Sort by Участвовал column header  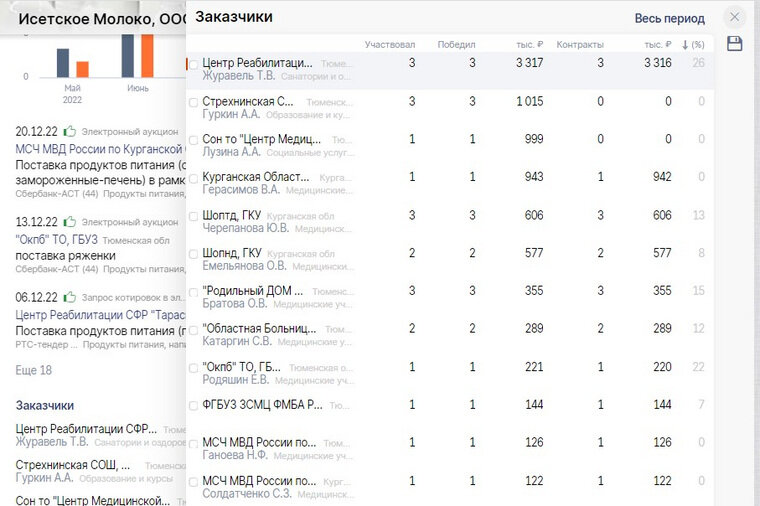tap(390, 45)
